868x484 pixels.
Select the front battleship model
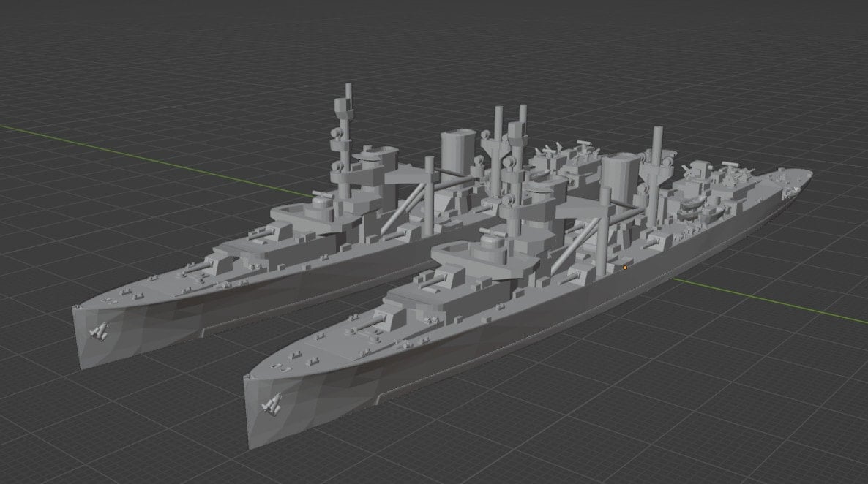pyautogui.click(x=512, y=329)
